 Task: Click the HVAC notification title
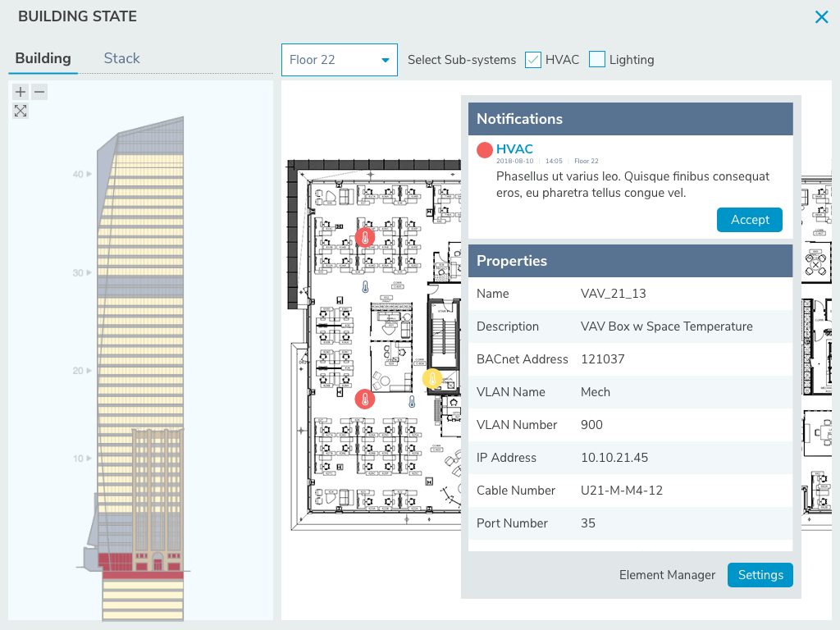click(x=514, y=149)
